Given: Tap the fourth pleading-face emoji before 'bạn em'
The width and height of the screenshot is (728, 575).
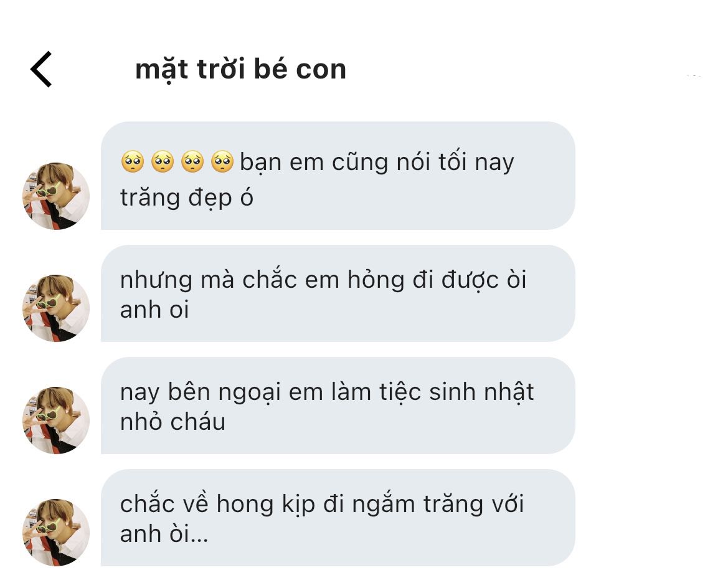Looking at the screenshot, I should click(x=222, y=161).
